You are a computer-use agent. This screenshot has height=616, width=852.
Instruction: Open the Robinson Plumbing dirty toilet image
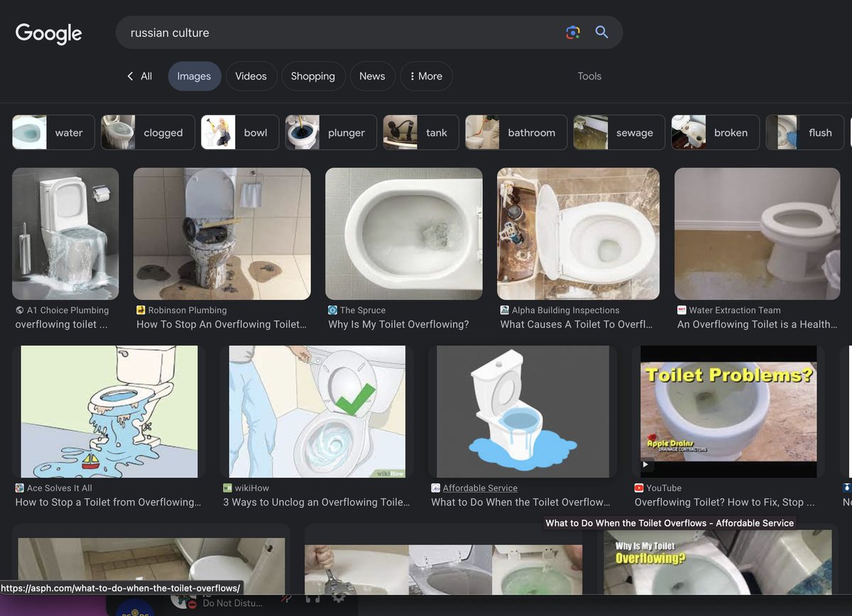pos(222,233)
